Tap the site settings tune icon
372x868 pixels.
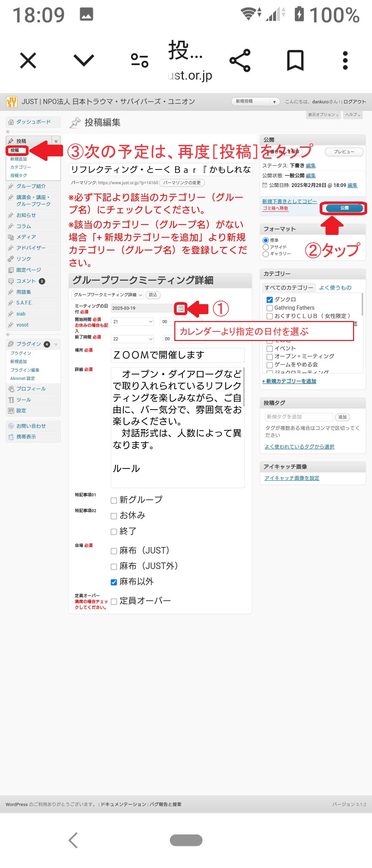point(139,61)
